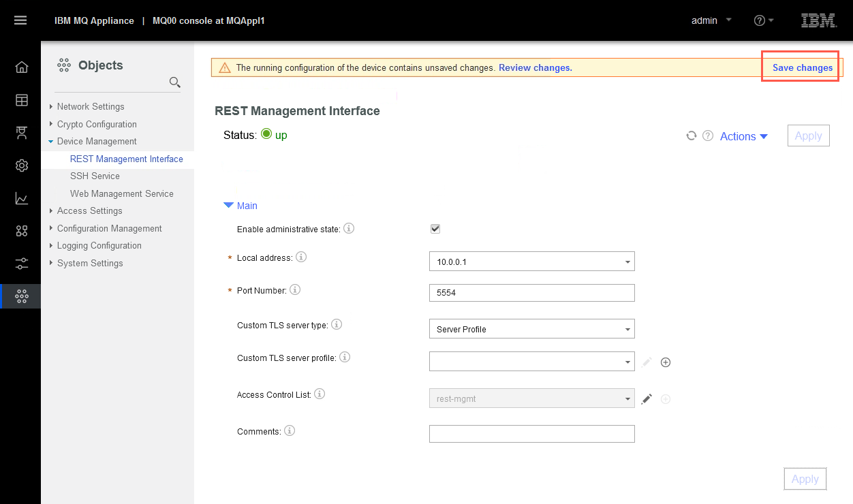Open Custom TLS server type dropdown
The width and height of the screenshot is (853, 504).
[x=532, y=329]
